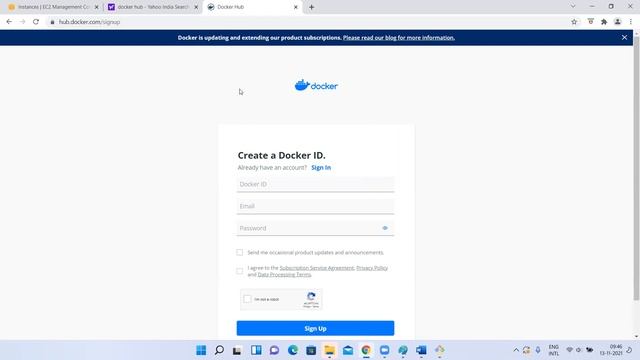640x360 pixels.
Task: Open the Chrome extensions puzzle icon
Action: (604, 22)
